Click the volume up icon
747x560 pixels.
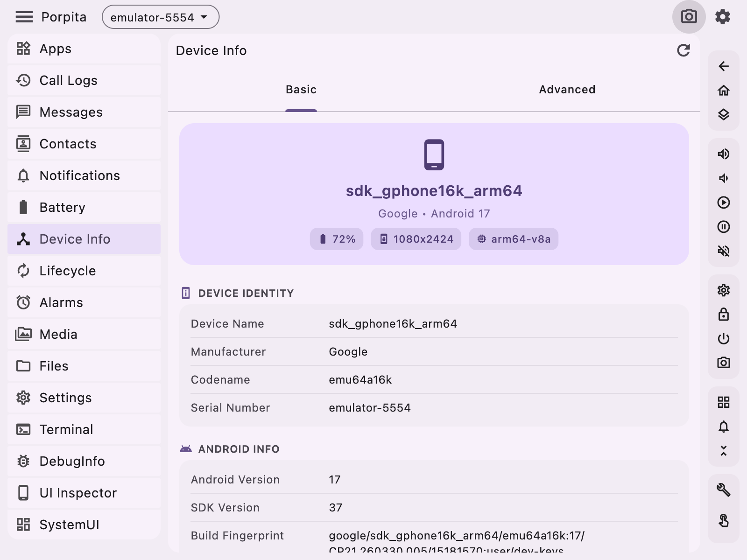point(724,154)
